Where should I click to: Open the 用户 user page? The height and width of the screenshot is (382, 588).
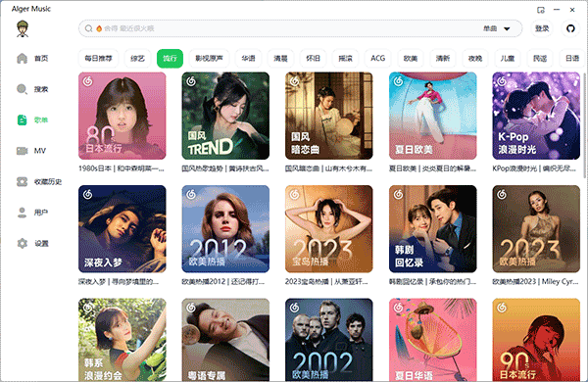click(32, 213)
